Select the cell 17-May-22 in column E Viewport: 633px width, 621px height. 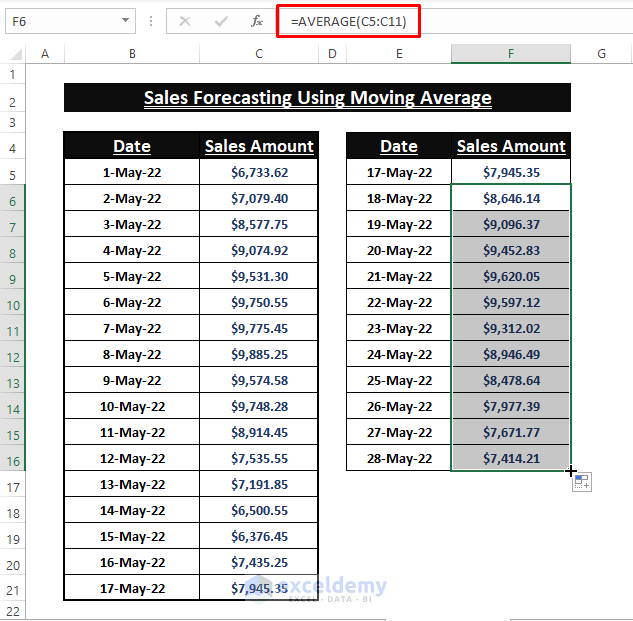399,172
